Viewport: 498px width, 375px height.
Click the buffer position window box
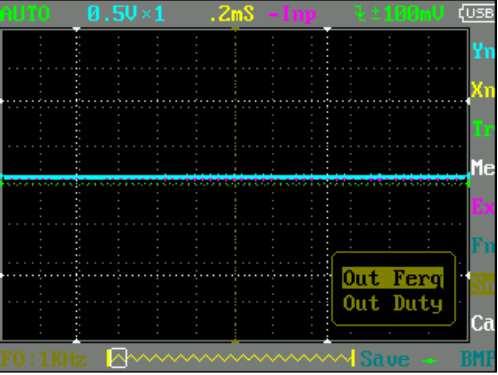118,358
